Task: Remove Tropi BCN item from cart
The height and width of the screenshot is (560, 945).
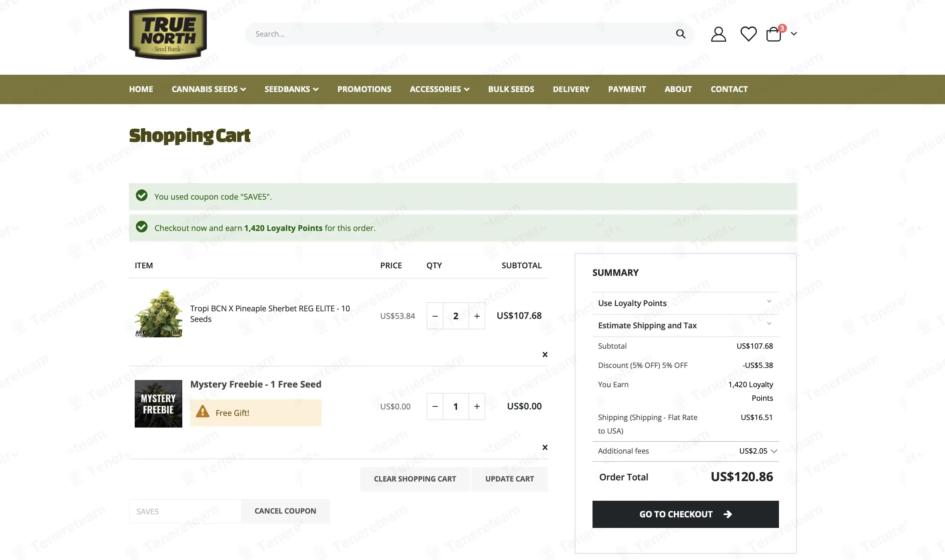Action: [545, 354]
